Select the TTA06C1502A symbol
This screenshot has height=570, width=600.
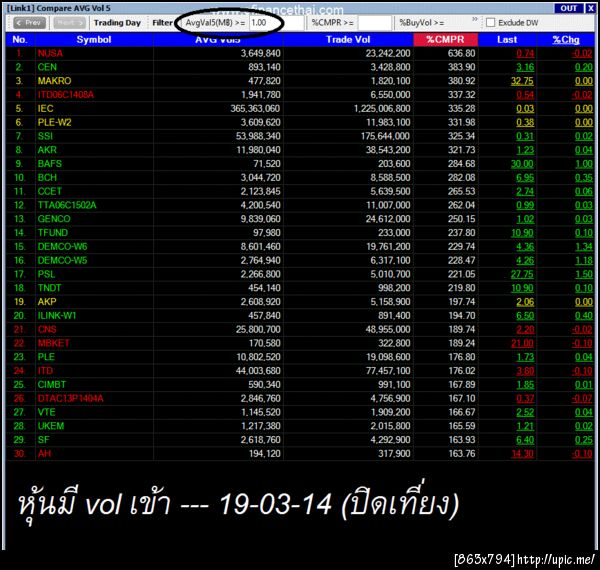[x=67, y=205]
